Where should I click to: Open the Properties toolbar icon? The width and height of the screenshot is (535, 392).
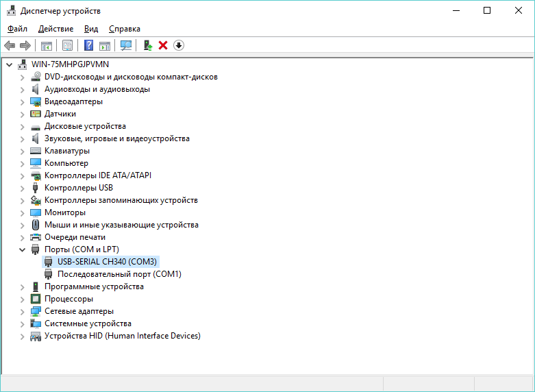point(67,45)
